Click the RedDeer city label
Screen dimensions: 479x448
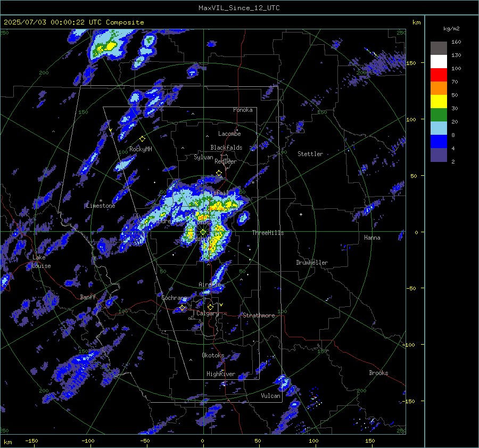click(x=226, y=161)
